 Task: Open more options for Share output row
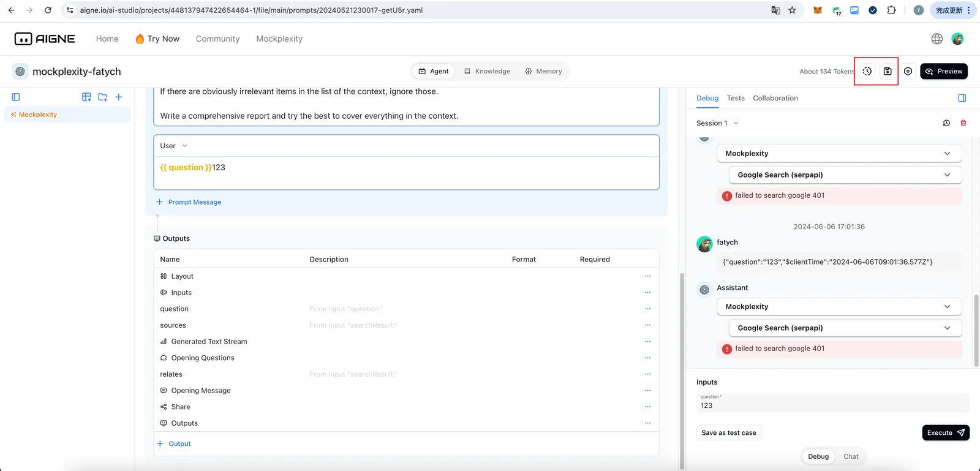tap(647, 407)
